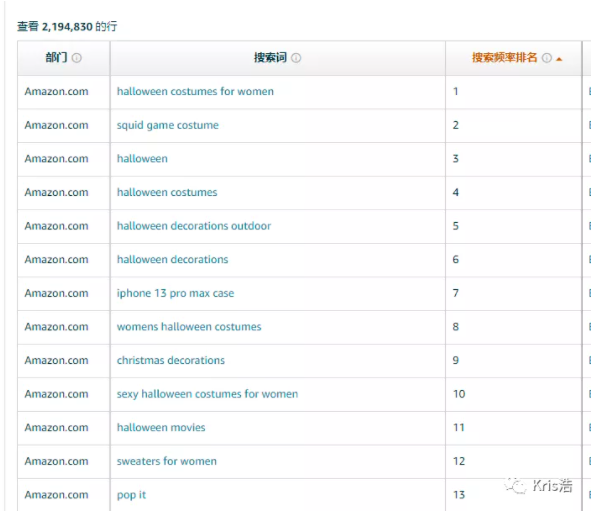
Task: Click info icon next to 搜索词 header
Action: [296, 58]
